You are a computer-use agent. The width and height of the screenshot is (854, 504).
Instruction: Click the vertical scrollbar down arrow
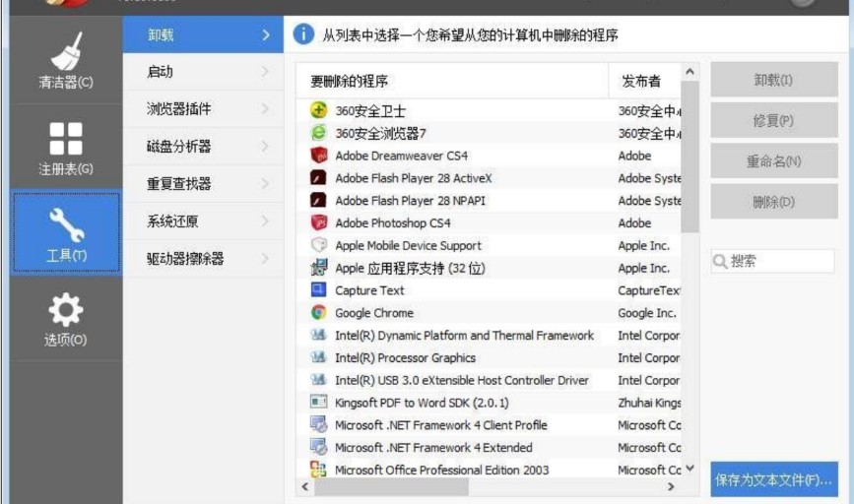[x=690, y=469]
